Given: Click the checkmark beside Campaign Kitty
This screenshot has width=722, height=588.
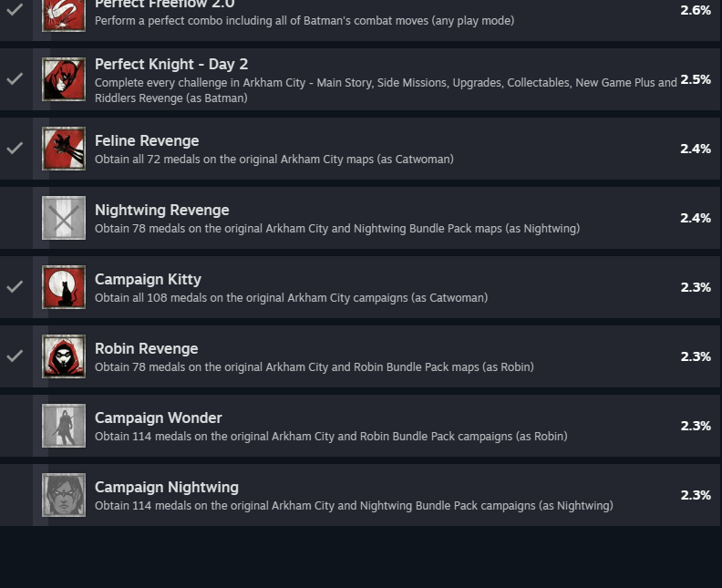Looking at the screenshot, I should [15, 286].
